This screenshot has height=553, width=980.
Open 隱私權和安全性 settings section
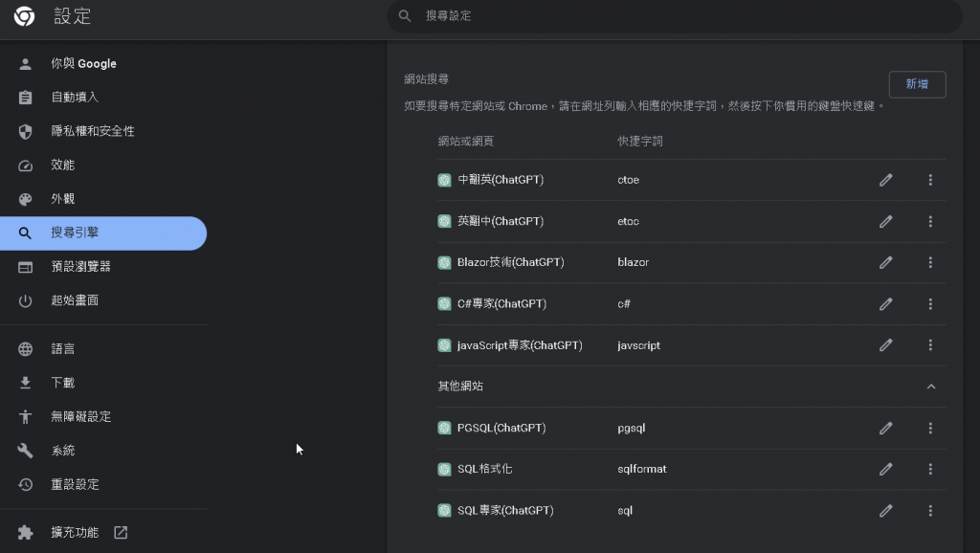[x=103, y=131]
